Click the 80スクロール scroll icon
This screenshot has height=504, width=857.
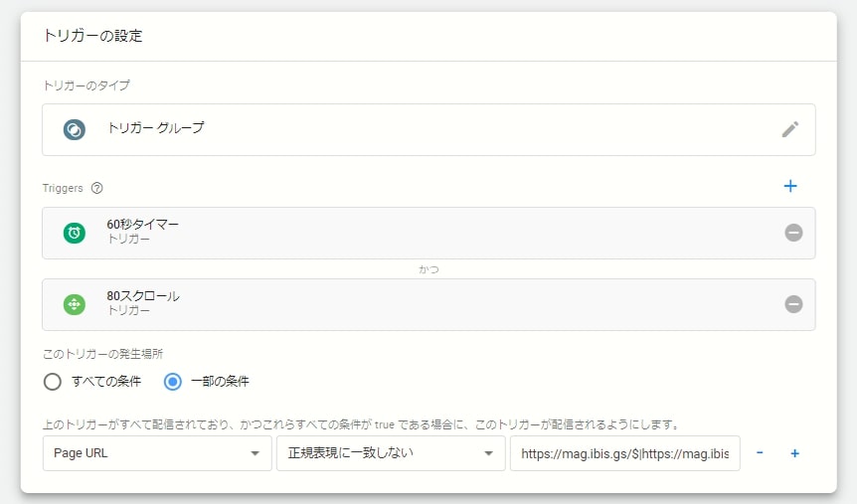[75, 304]
